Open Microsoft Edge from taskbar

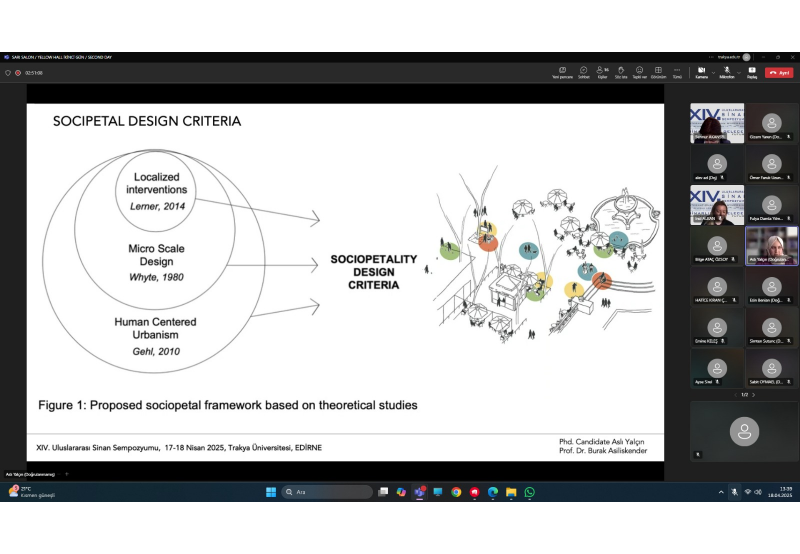493,492
